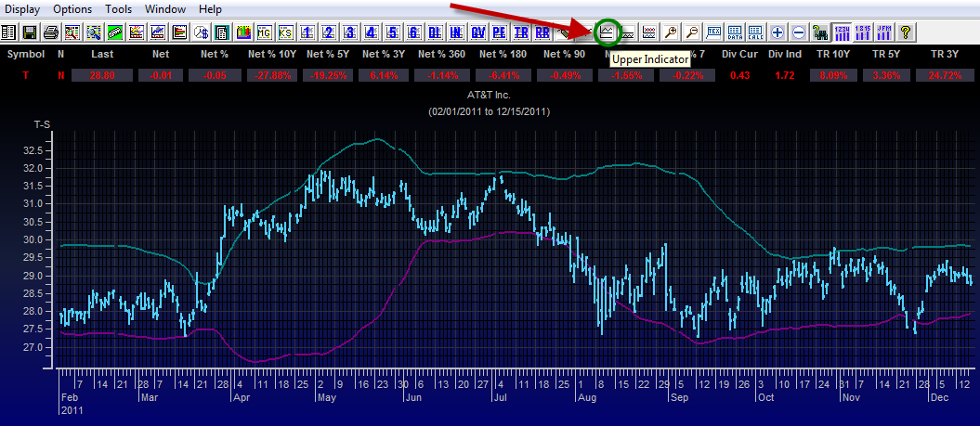This screenshot has width=980, height=426.
Task: Click the MG toolbar button
Action: coord(264,32)
